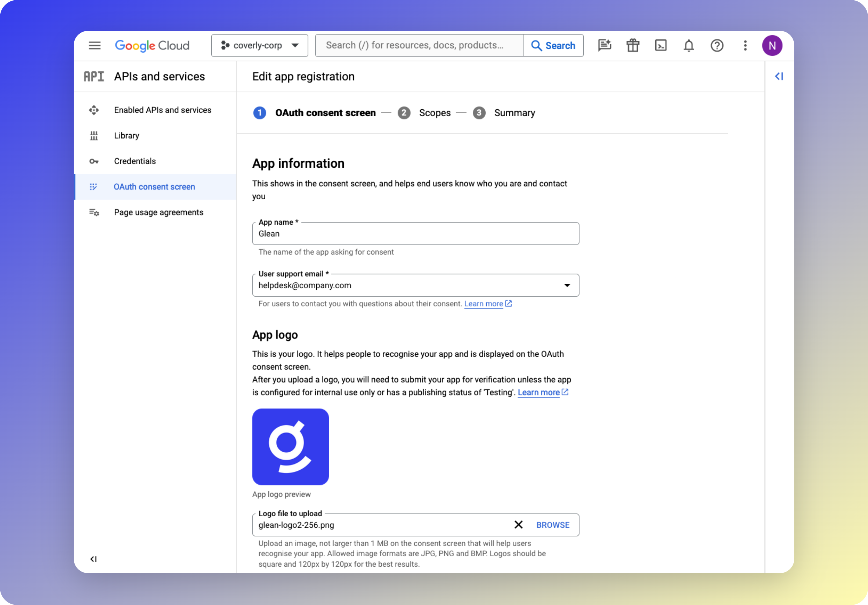Open the coverly-corp project selector
The height and width of the screenshot is (605, 868).
point(259,45)
